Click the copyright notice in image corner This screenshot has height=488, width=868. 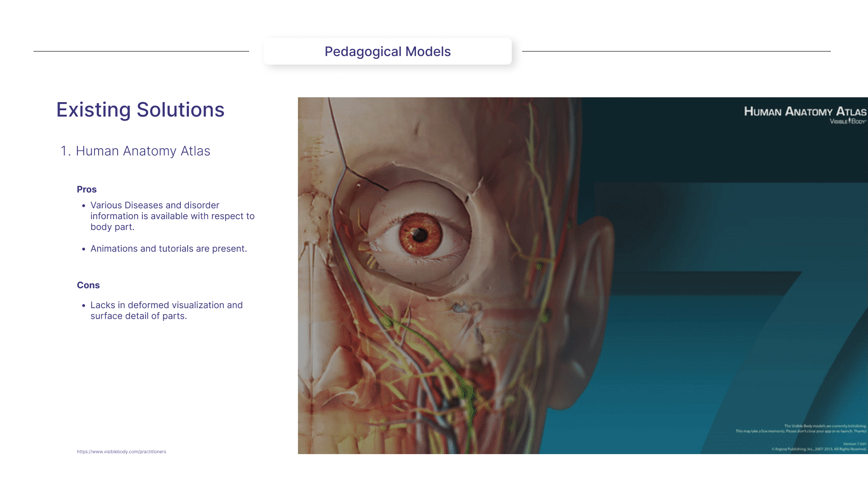(x=819, y=449)
